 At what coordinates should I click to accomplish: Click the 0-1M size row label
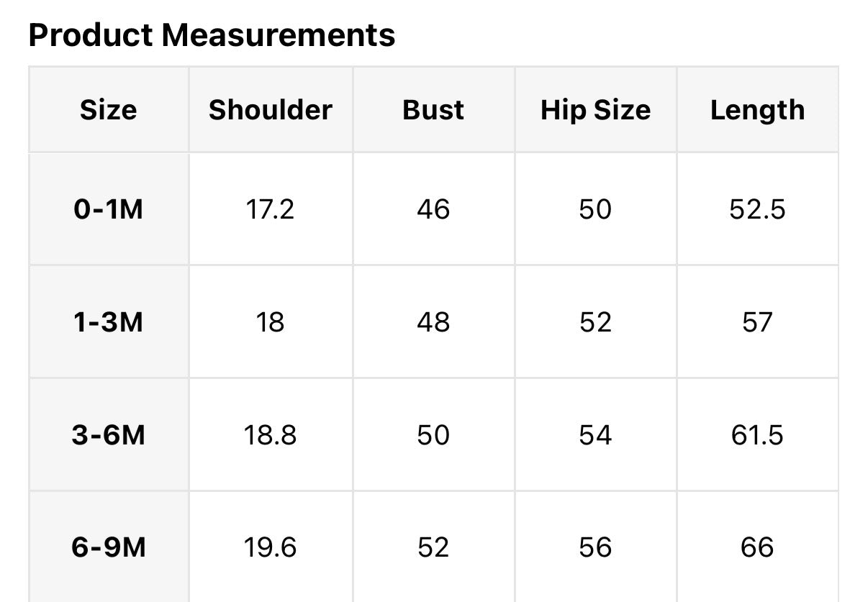coord(108,209)
